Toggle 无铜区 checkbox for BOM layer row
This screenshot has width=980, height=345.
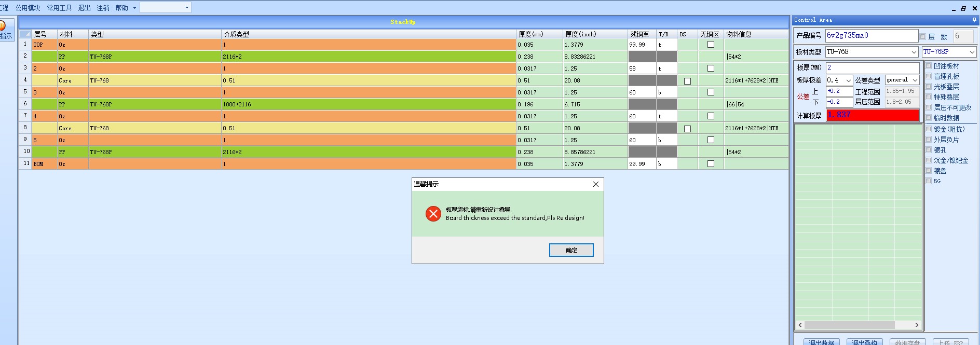711,164
